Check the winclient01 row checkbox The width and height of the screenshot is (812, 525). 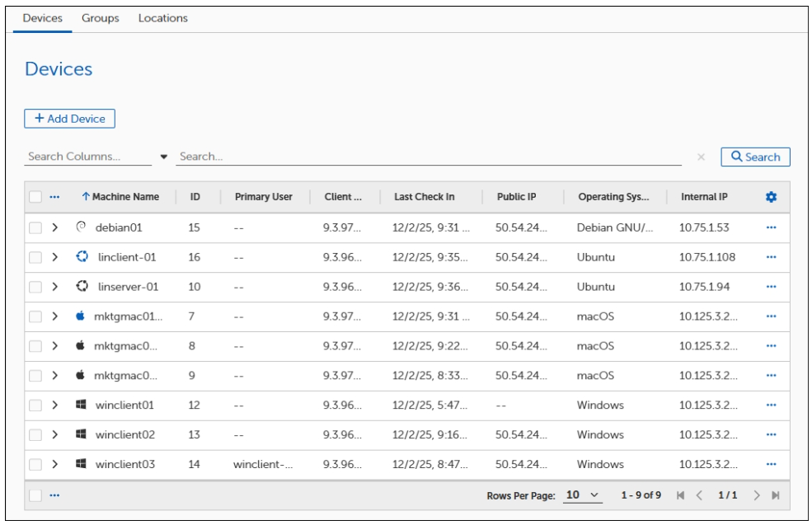(36, 405)
